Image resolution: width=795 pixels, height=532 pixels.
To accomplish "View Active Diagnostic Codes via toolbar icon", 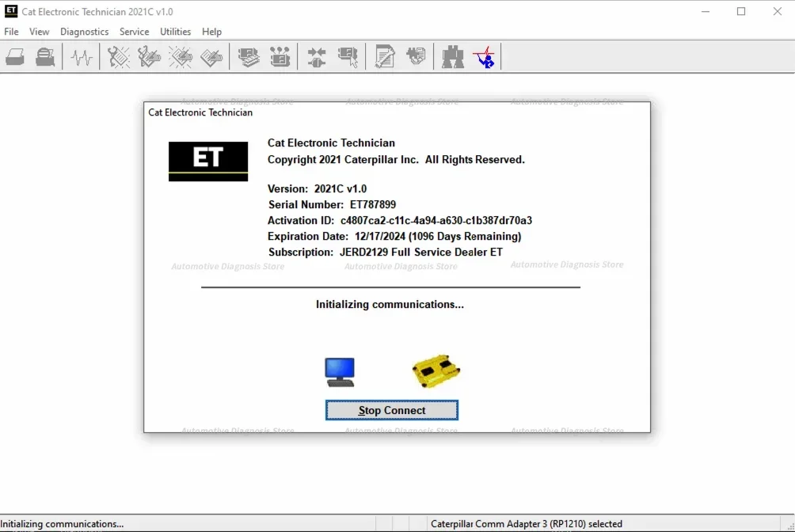I will pos(117,56).
